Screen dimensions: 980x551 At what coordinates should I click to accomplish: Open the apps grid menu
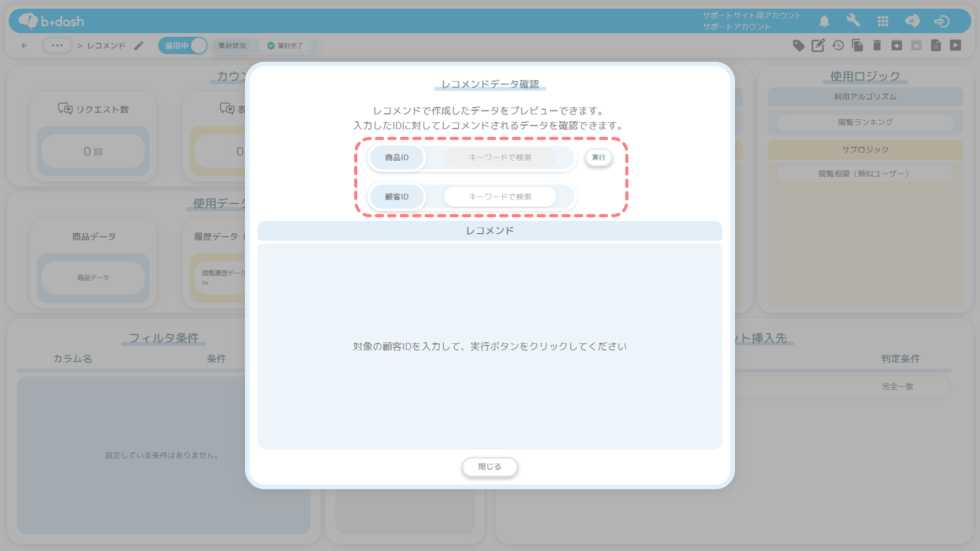883,21
